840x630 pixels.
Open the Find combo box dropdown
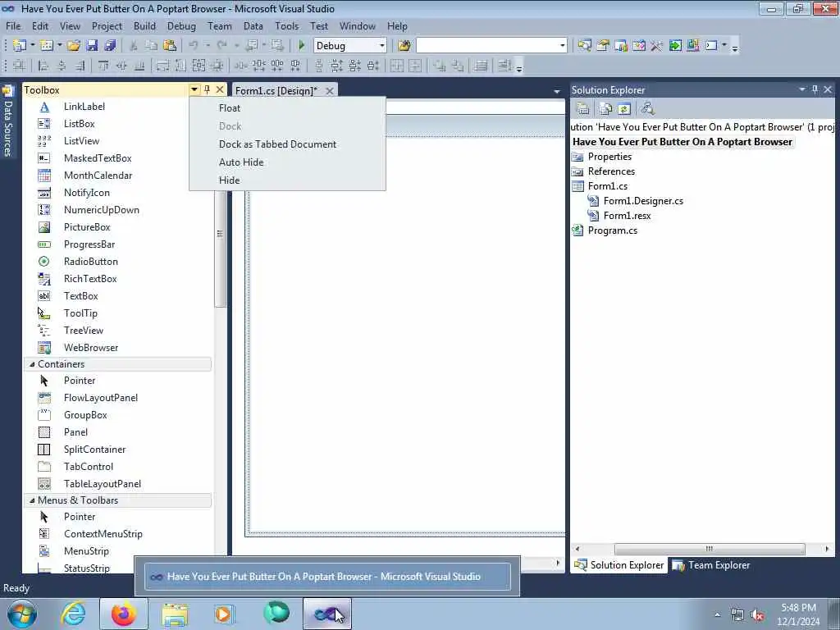tap(562, 46)
